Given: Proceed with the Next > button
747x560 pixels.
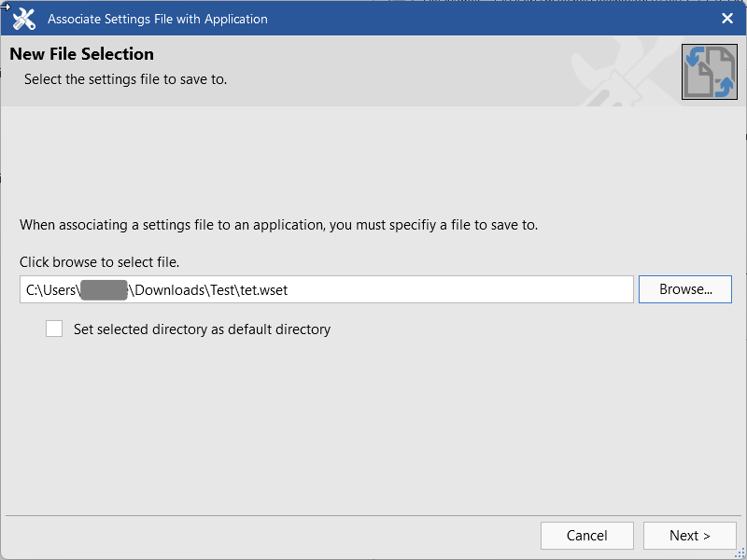Looking at the screenshot, I should click(x=689, y=536).
